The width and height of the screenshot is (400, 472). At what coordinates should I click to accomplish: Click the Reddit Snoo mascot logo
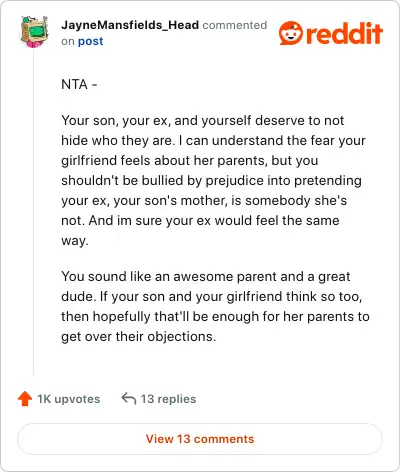pos(291,33)
